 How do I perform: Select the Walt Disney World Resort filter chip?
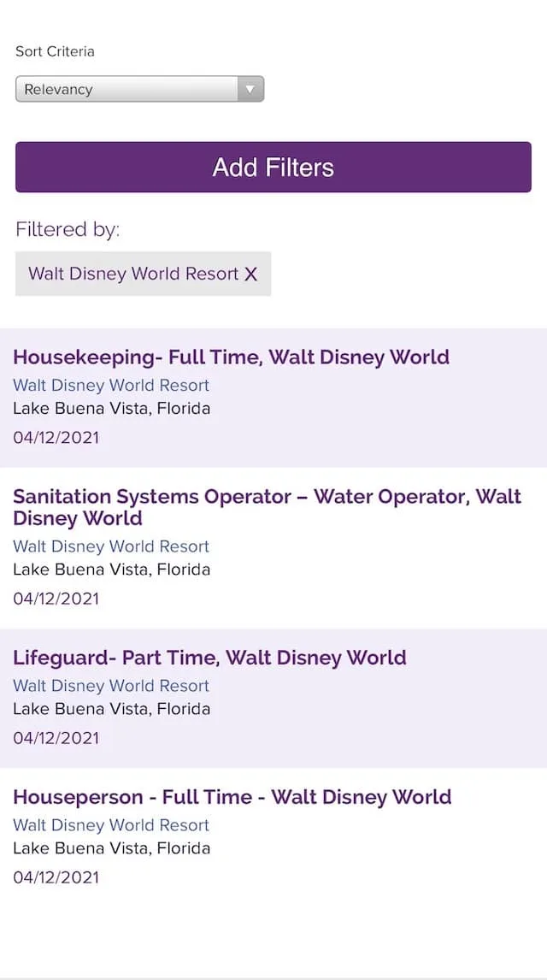tap(143, 274)
